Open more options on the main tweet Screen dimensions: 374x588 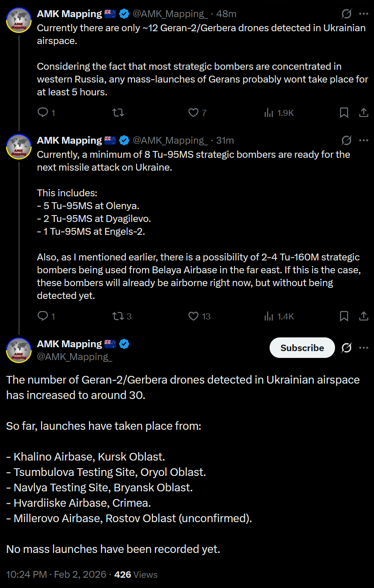tap(364, 348)
